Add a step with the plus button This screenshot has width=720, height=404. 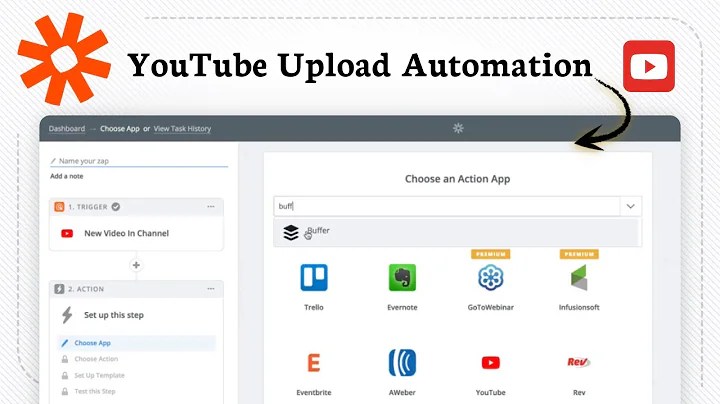coord(136,265)
